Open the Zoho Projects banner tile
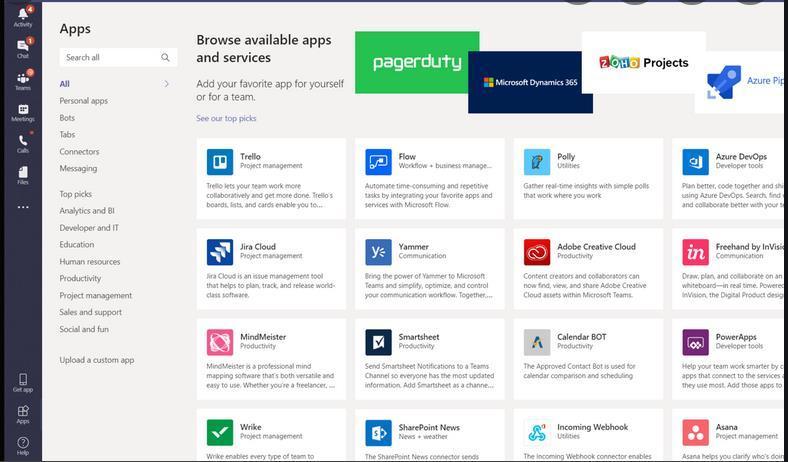 644,62
